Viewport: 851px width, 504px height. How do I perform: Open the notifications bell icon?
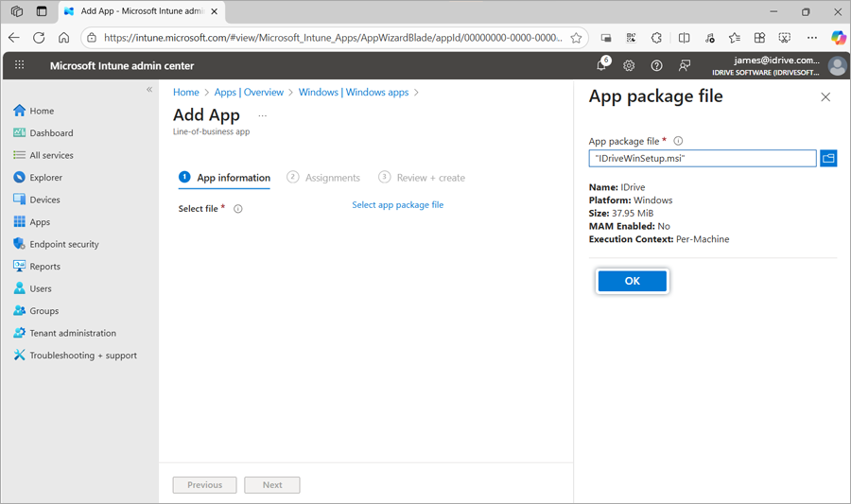601,66
